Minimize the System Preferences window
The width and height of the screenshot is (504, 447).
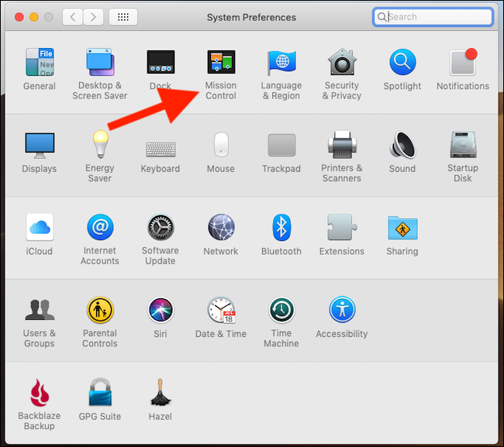point(34,17)
